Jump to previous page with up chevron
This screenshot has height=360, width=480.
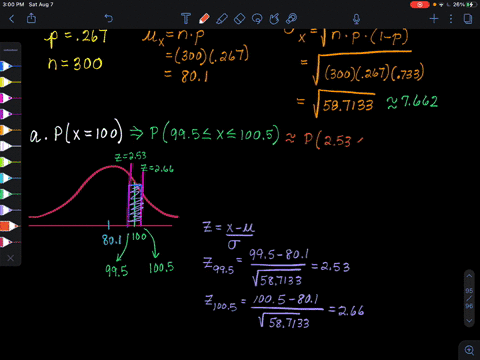(469, 276)
